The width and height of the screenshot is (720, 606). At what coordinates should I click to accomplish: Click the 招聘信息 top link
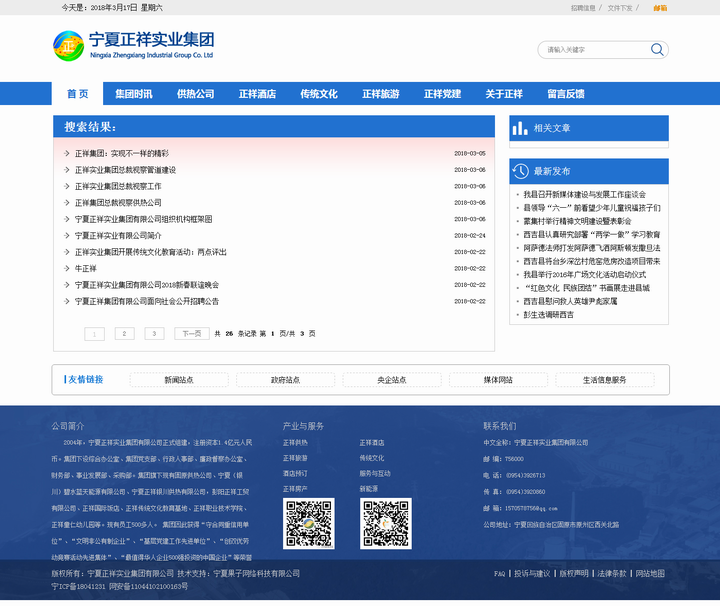pyautogui.click(x=583, y=8)
